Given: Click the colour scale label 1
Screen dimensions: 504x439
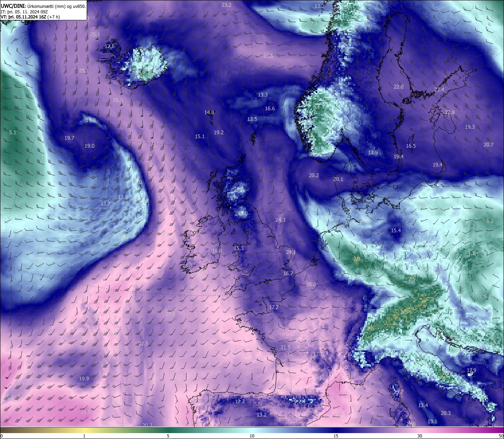Looking at the screenshot, I should [x=84, y=436].
